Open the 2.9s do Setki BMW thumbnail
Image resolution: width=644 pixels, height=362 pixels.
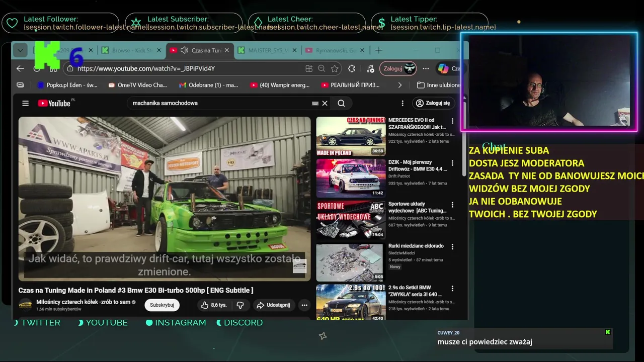tap(351, 303)
